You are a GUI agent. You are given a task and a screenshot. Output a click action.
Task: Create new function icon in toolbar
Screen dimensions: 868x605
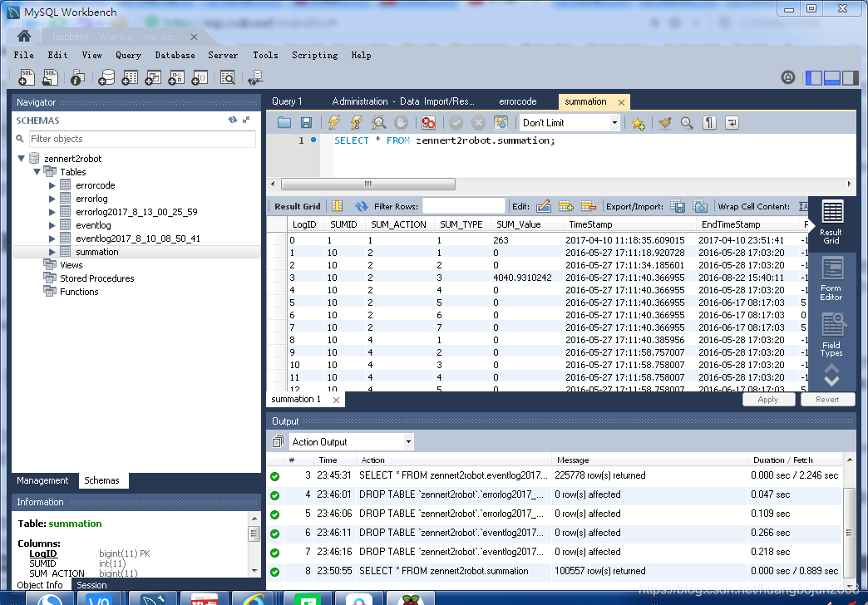point(200,77)
